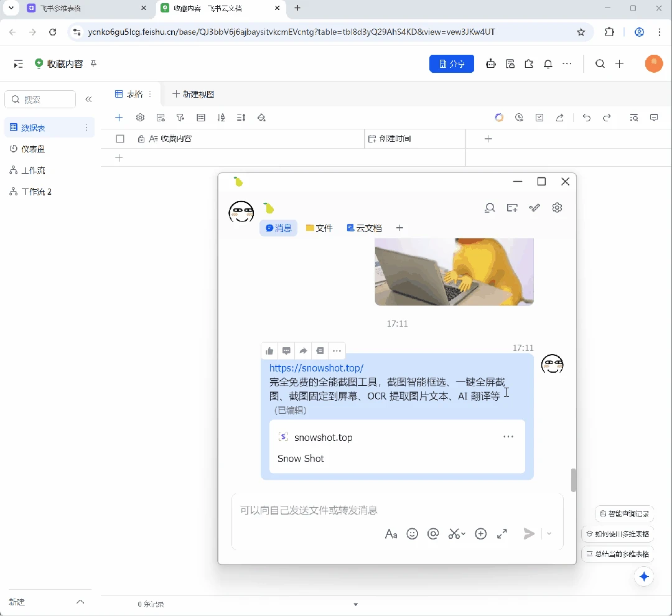The width and height of the screenshot is (672, 616).
Task: Switch to 文件 tab in chat window
Action: click(x=319, y=228)
